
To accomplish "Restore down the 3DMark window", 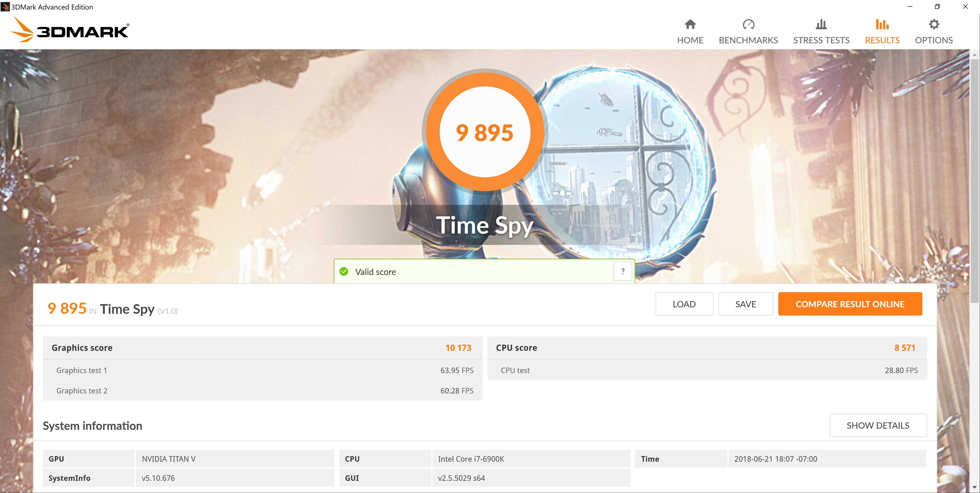I will [937, 6].
